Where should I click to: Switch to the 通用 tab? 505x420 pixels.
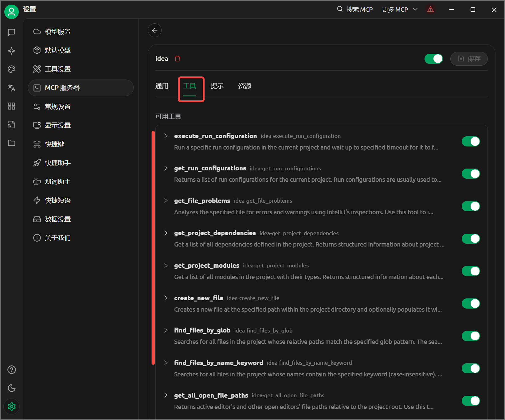point(162,86)
